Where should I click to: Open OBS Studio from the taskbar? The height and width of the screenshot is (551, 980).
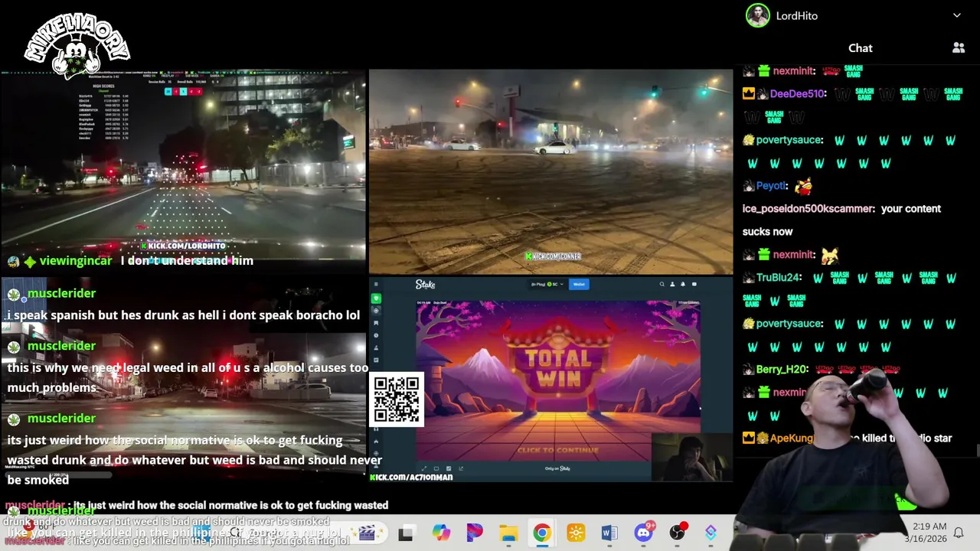677,533
